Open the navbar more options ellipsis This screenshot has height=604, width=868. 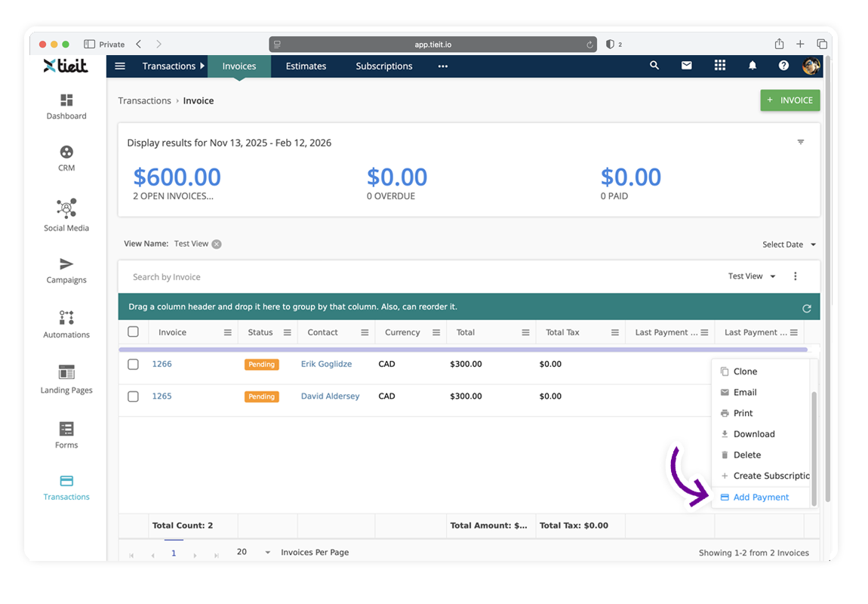click(443, 66)
